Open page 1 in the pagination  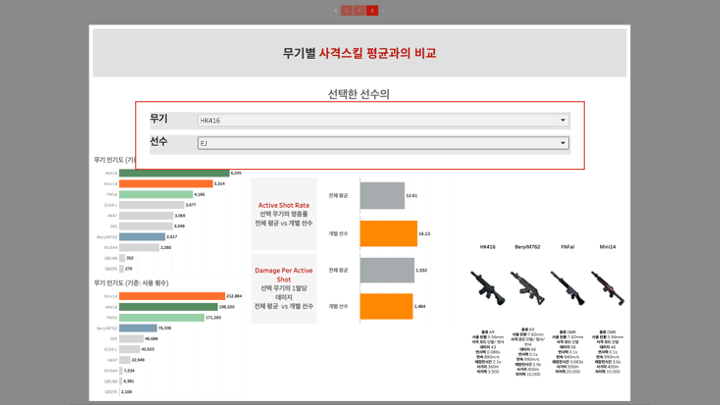[347, 10]
